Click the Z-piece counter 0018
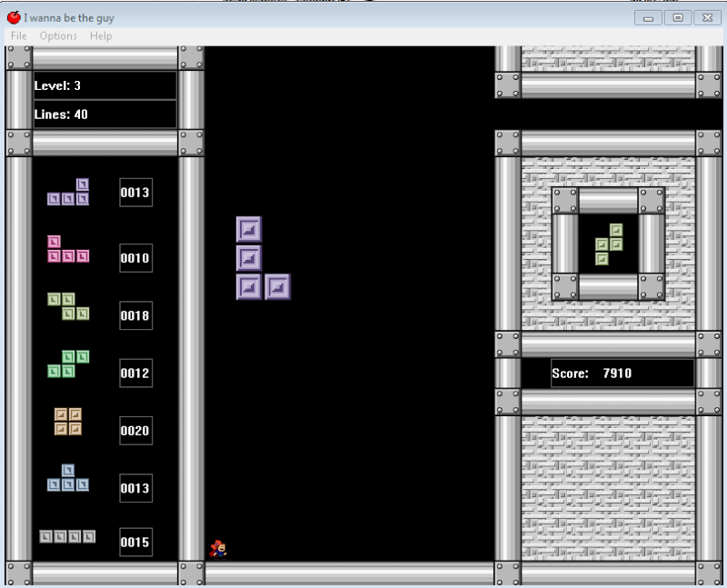Screen dimensions: 727x588 (x=135, y=315)
